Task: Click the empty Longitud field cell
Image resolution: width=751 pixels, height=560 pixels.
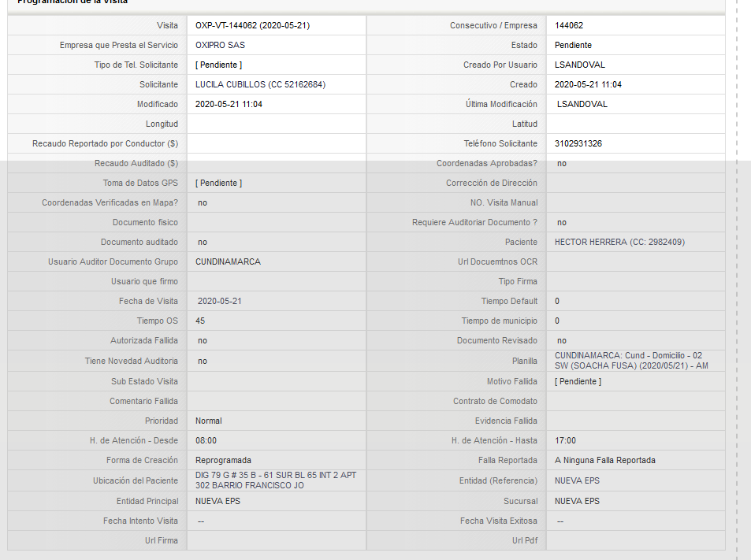Action: (x=277, y=124)
